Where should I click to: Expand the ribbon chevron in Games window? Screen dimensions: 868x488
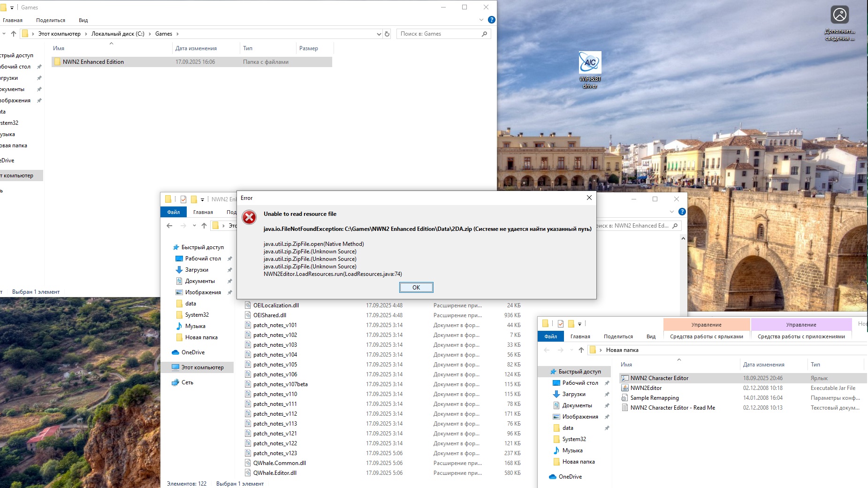click(x=481, y=20)
